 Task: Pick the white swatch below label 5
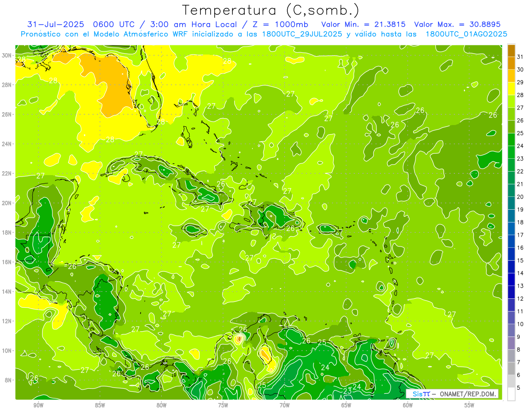[x=512, y=394]
